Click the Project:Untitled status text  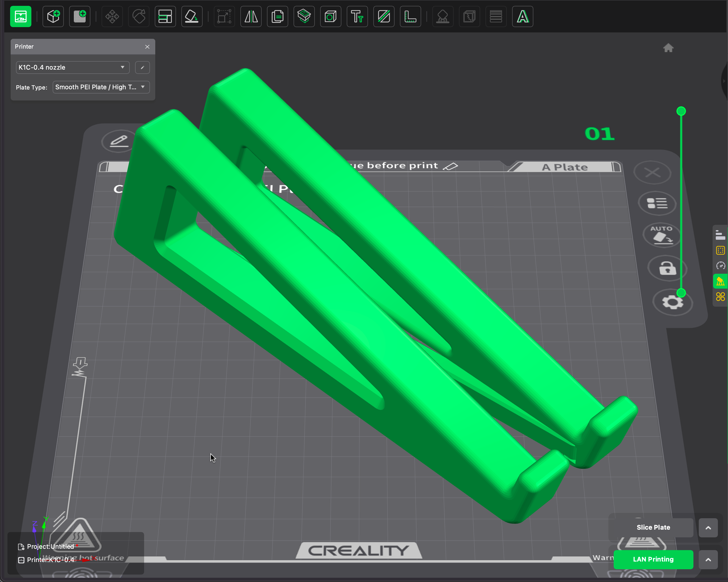[50, 547]
